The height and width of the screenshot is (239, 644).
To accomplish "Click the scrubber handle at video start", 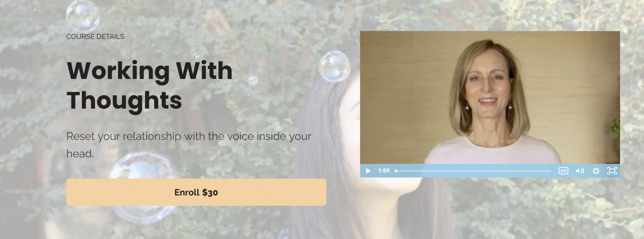I will (396, 171).
